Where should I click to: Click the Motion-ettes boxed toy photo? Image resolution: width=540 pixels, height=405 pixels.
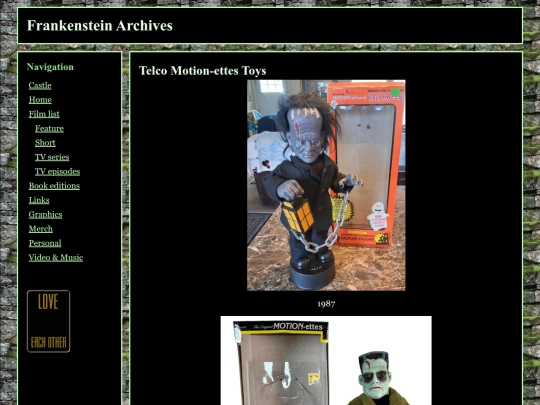(x=326, y=361)
